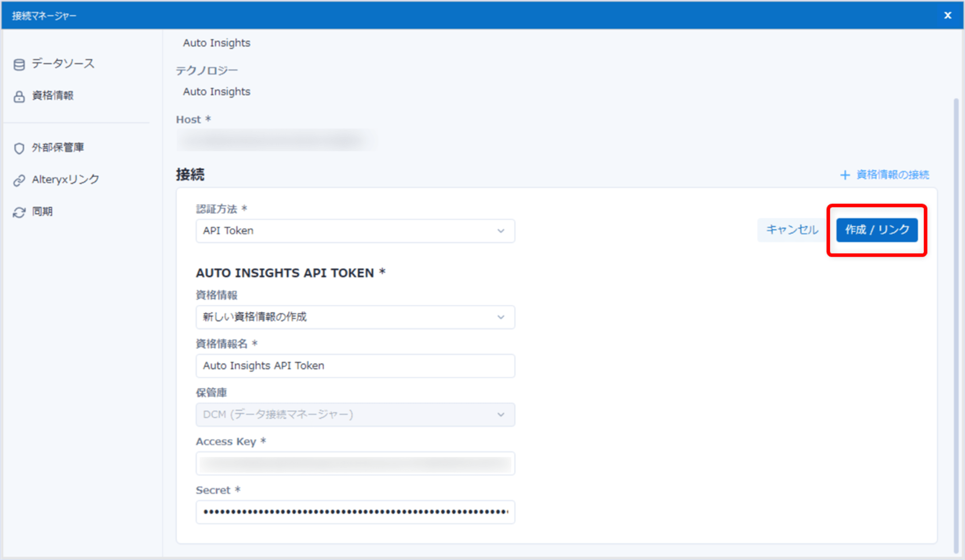965x560 pixels.
Task: Click the テクノロジー label
Action: (x=207, y=71)
